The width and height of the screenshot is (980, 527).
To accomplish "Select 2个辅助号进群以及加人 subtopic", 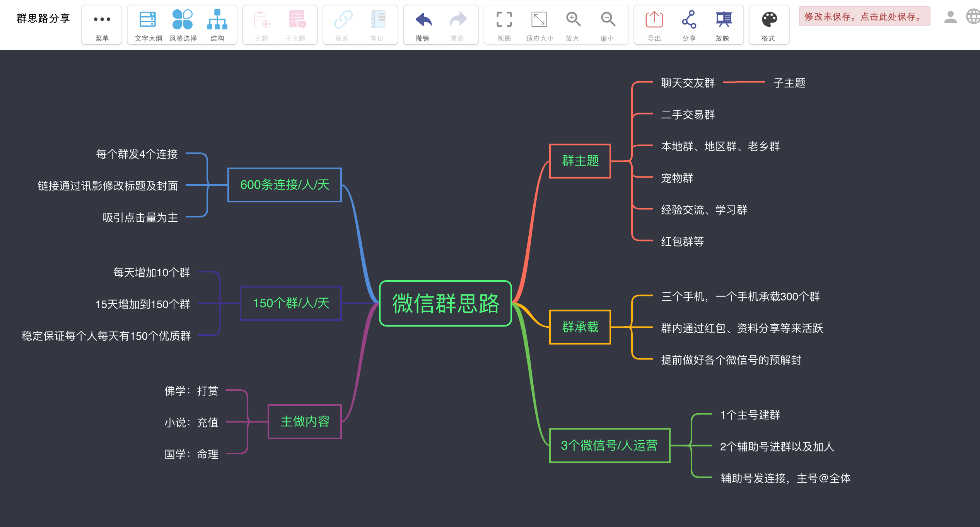I will 777,447.
